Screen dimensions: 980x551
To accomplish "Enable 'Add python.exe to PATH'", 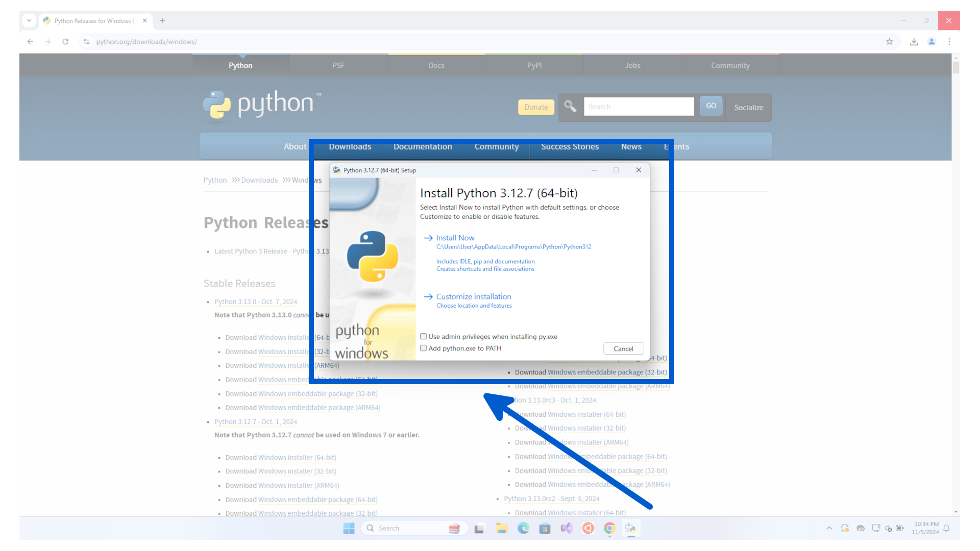I will click(x=424, y=348).
